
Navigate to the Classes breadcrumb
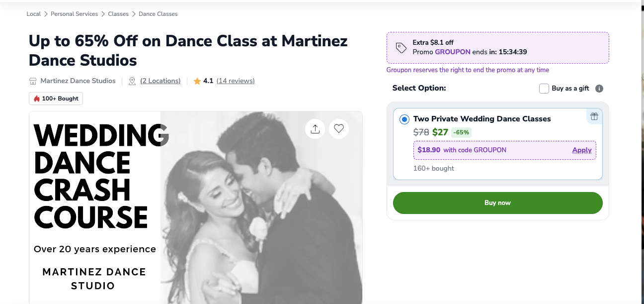click(x=118, y=14)
